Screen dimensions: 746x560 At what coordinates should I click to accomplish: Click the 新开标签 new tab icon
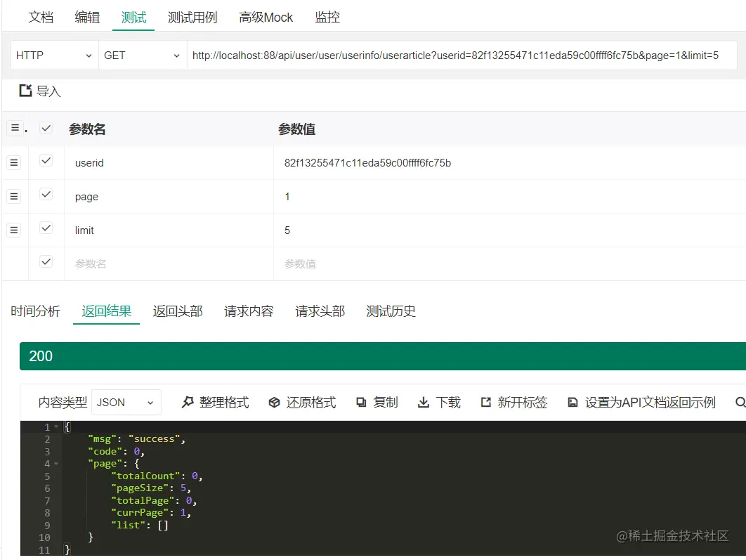(486, 402)
